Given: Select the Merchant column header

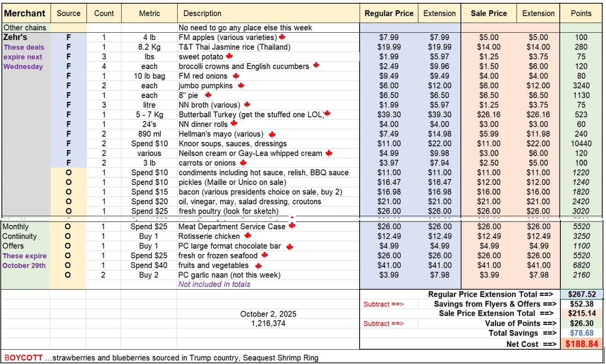Looking at the screenshot, I should tap(25, 13).
